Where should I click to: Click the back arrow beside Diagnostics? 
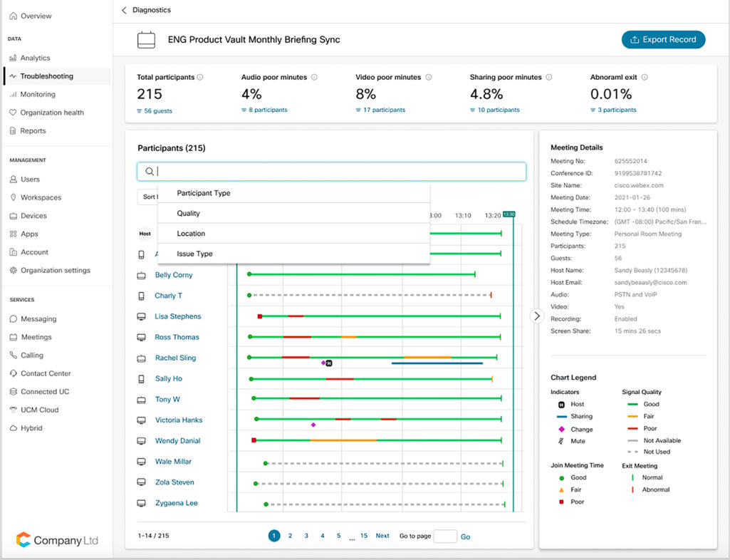coord(124,10)
